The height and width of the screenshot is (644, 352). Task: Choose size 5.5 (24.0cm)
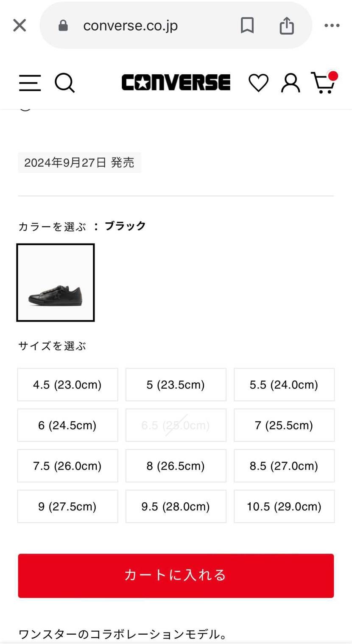click(x=284, y=384)
